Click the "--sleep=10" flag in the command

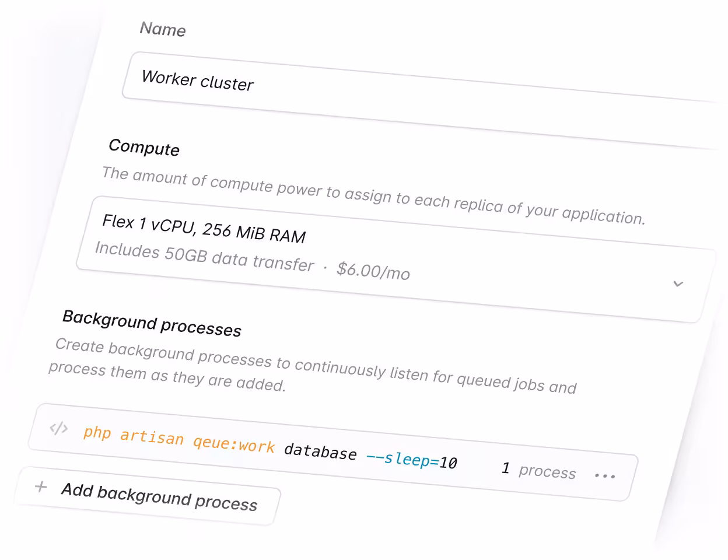pyautogui.click(x=411, y=460)
